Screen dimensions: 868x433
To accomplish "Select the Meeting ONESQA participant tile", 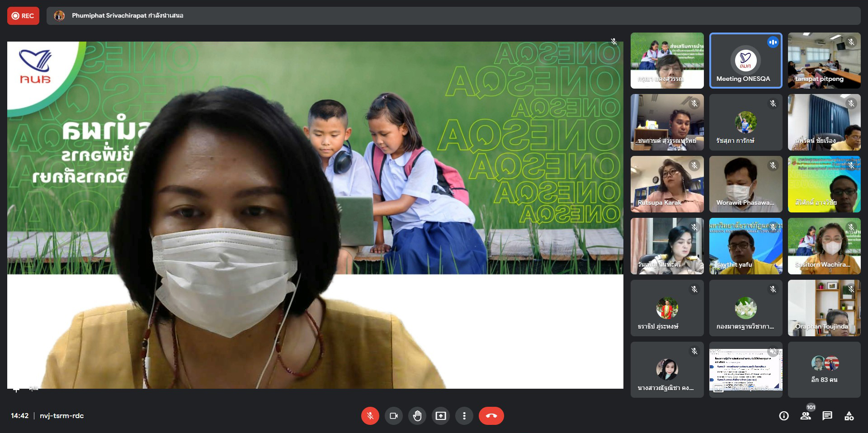I will coord(745,61).
